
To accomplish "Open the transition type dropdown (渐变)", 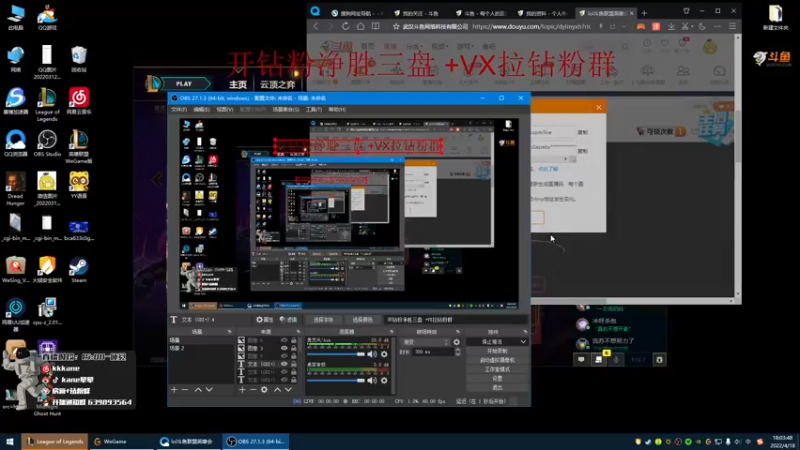I will coord(426,342).
